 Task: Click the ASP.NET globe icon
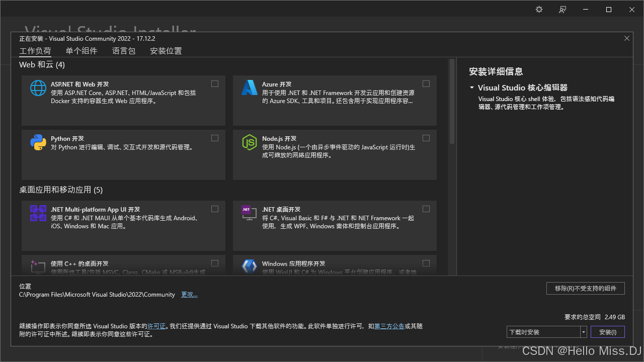[x=38, y=88]
